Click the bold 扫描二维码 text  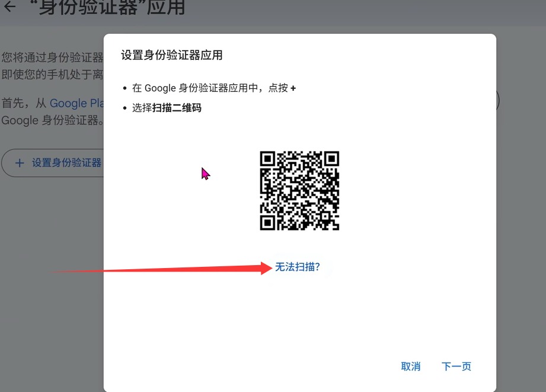pos(177,108)
